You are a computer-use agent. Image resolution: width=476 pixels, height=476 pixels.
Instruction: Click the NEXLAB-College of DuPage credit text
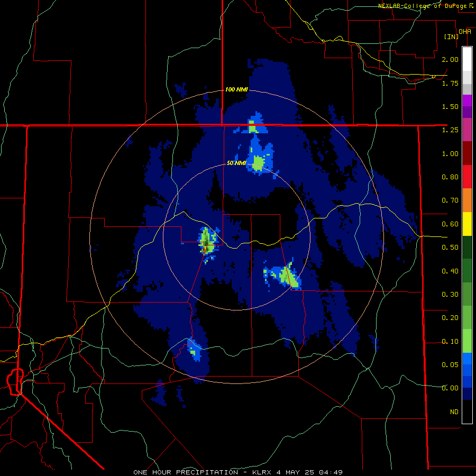(422, 6)
